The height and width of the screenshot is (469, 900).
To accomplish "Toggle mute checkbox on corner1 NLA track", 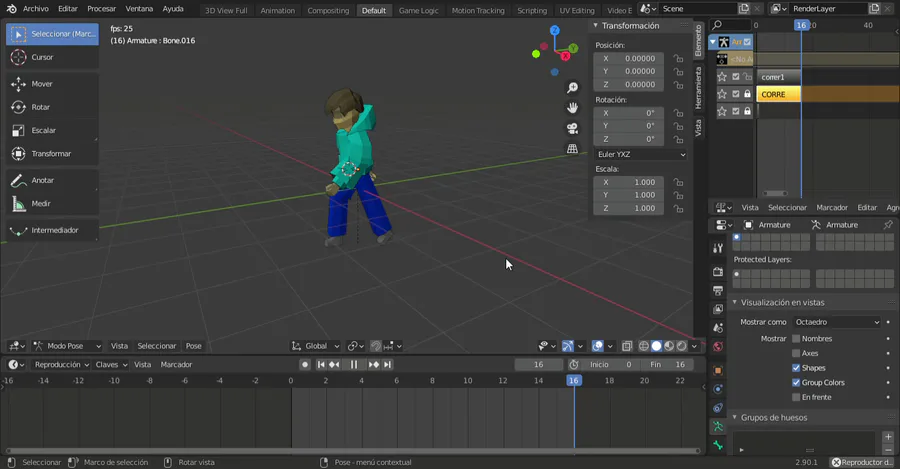I will 736,77.
